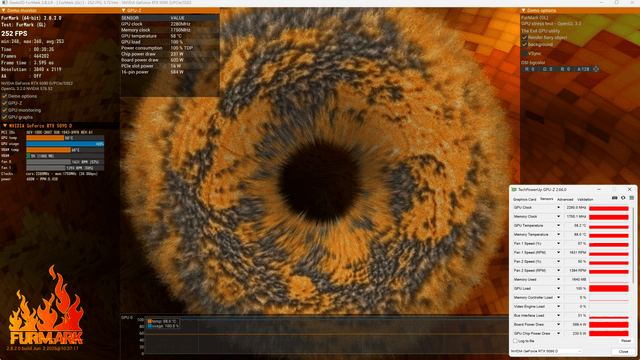
Task: Toggle the GPU graphs checkbox
Action: click(x=4, y=117)
